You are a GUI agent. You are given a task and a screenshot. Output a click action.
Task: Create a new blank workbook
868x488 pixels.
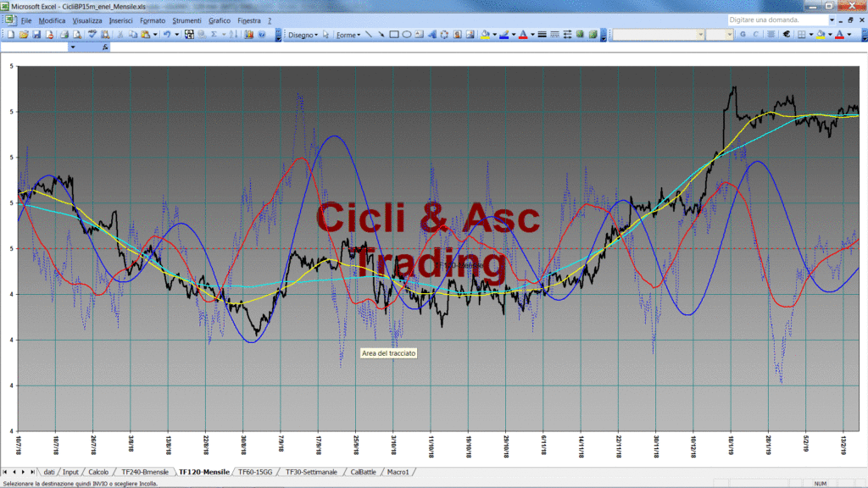click(x=10, y=34)
